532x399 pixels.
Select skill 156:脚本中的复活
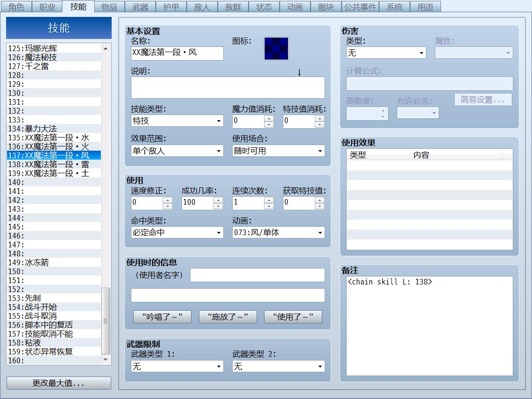54,325
